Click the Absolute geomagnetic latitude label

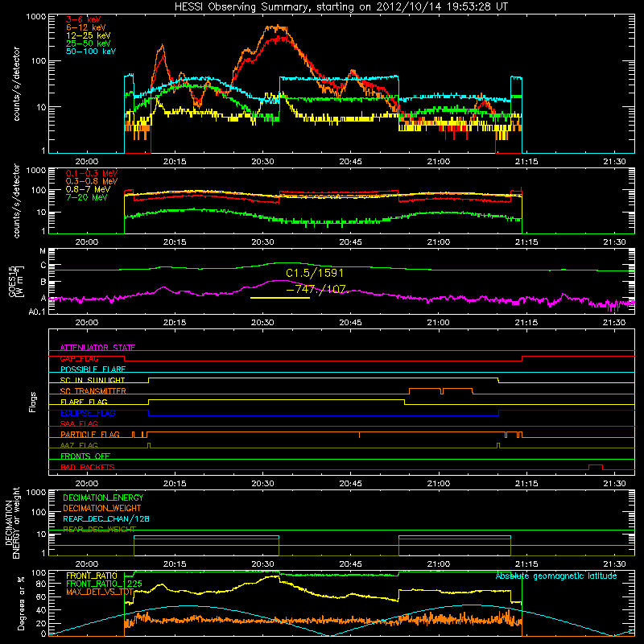(x=556, y=576)
